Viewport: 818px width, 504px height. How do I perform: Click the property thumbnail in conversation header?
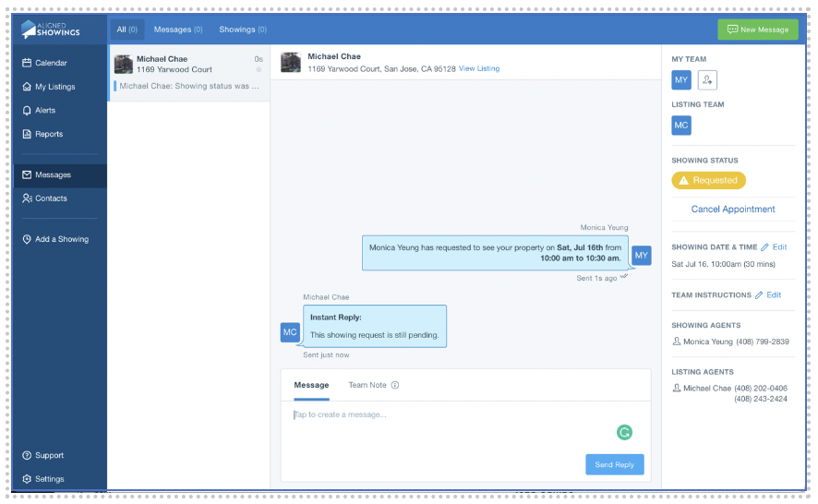[291, 62]
